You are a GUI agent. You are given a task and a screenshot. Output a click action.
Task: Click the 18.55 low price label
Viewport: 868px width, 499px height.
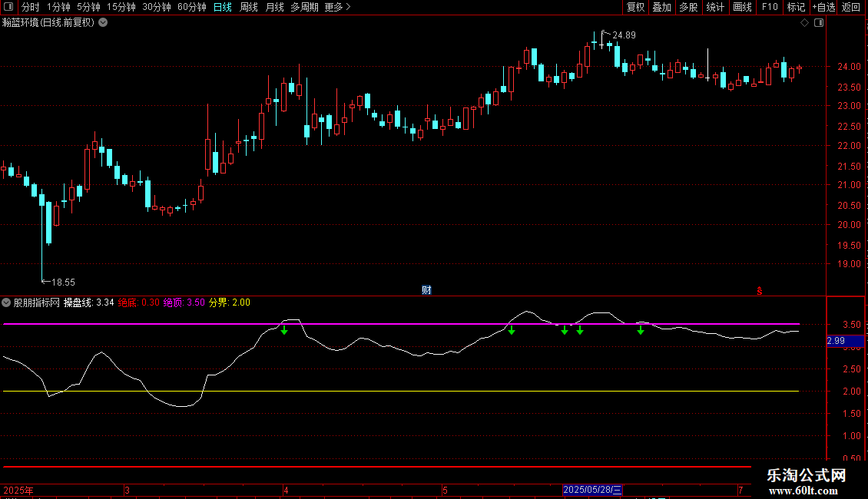[x=63, y=283]
